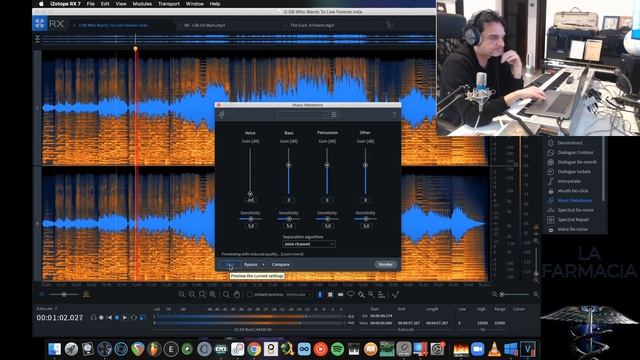Viewport: 640px width, 360px height.
Task: Open the View menu
Action: point(121,4)
